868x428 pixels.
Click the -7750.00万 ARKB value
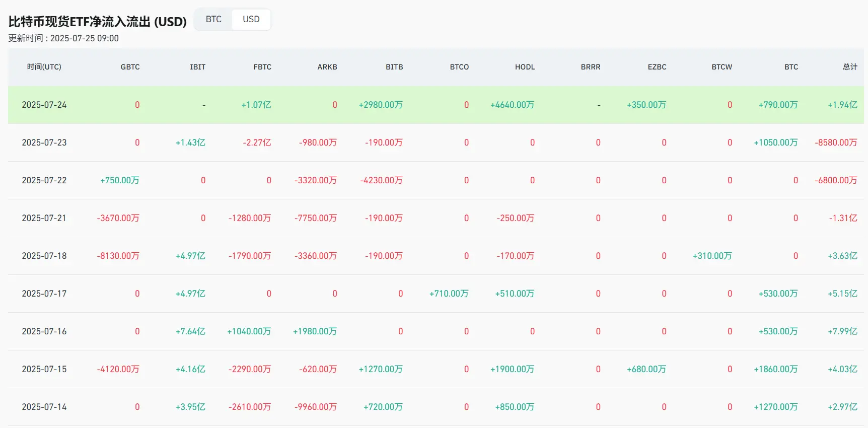[x=316, y=218]
